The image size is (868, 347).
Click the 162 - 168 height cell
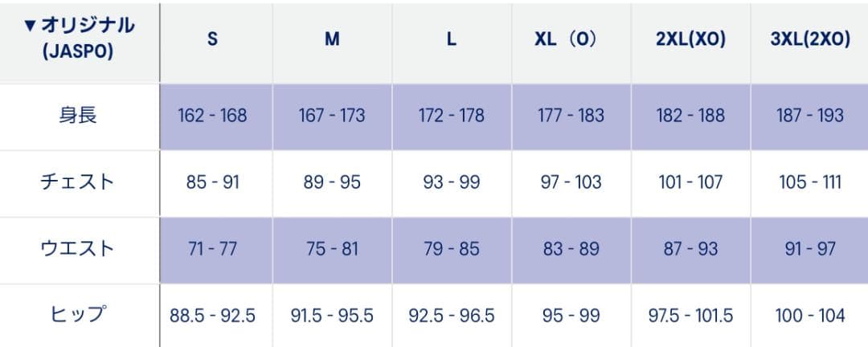tap(212, 116)
